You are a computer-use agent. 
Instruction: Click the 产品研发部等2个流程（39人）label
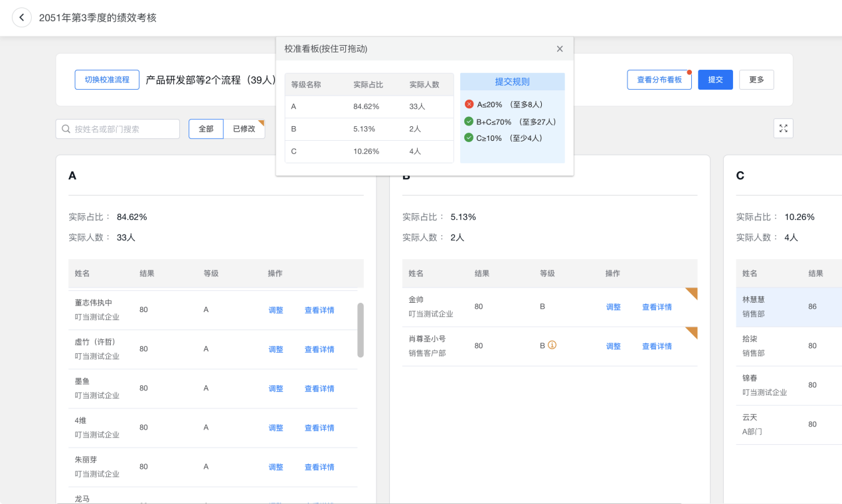(211, 80)
